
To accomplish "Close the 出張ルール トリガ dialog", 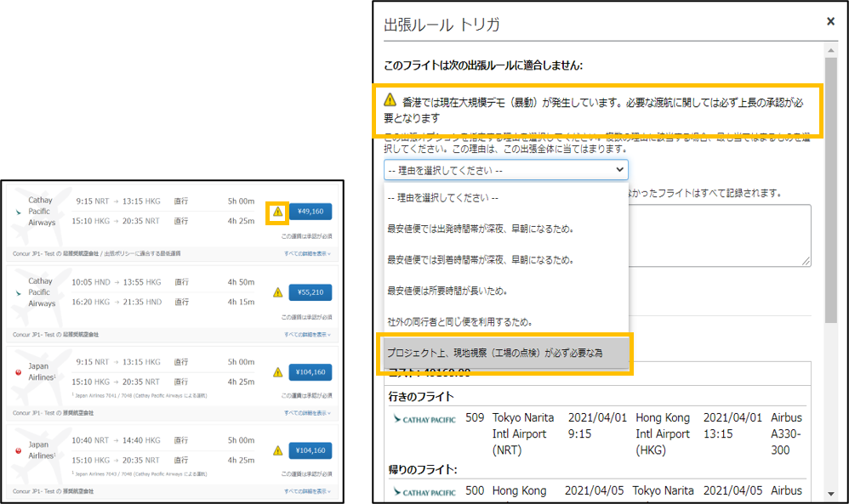I will pos(830,21).
